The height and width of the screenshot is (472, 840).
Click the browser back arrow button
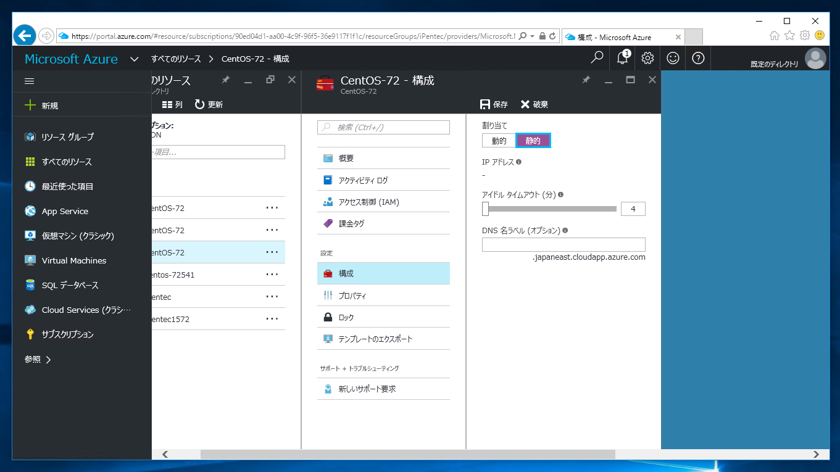(25, 36)
